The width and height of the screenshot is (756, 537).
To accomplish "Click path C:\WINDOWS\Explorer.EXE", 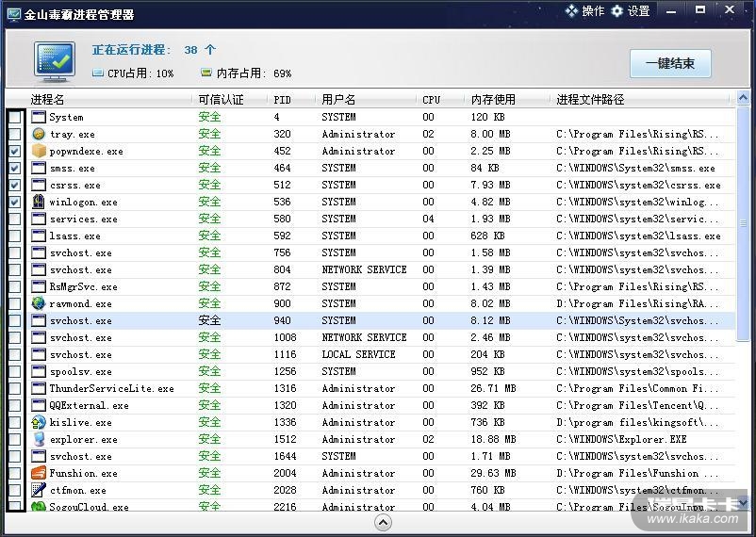I will 621,439.
